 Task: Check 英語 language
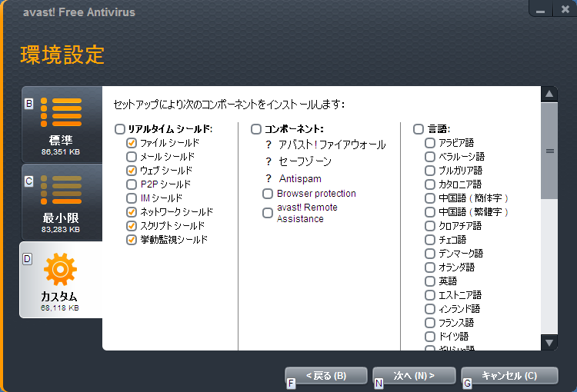(430, 281)
